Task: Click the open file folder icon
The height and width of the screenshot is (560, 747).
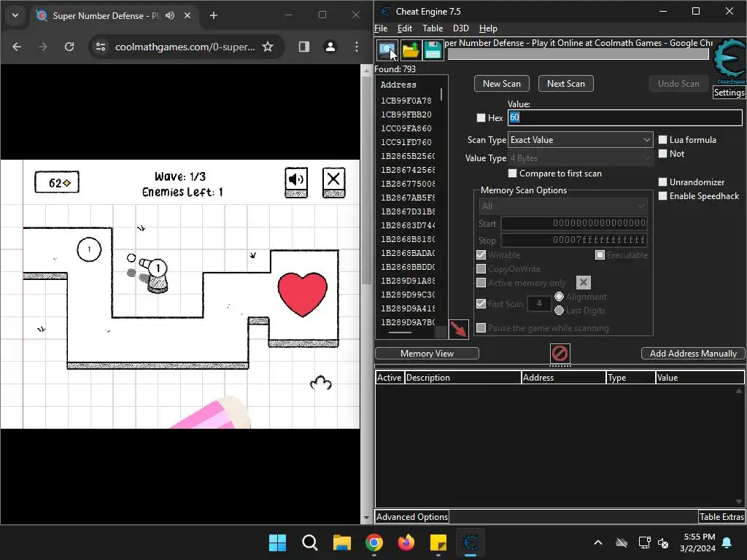Action: tap(410, 50)
